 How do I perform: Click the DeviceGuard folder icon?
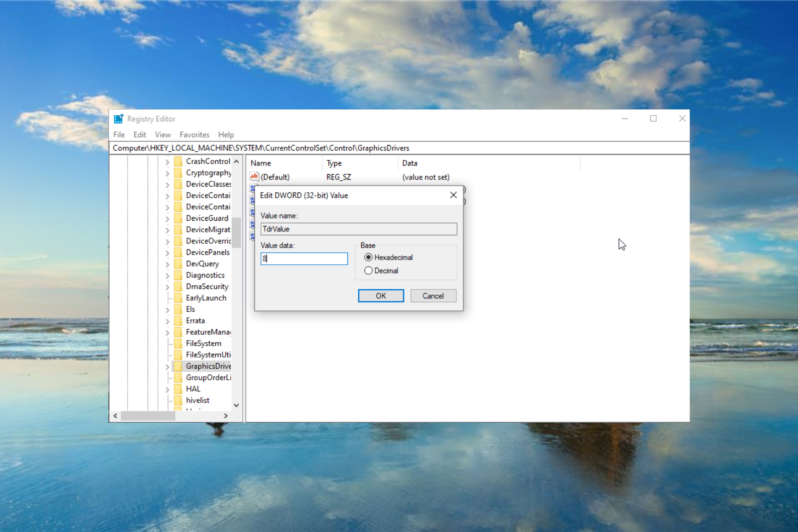(x=178, y=218)
